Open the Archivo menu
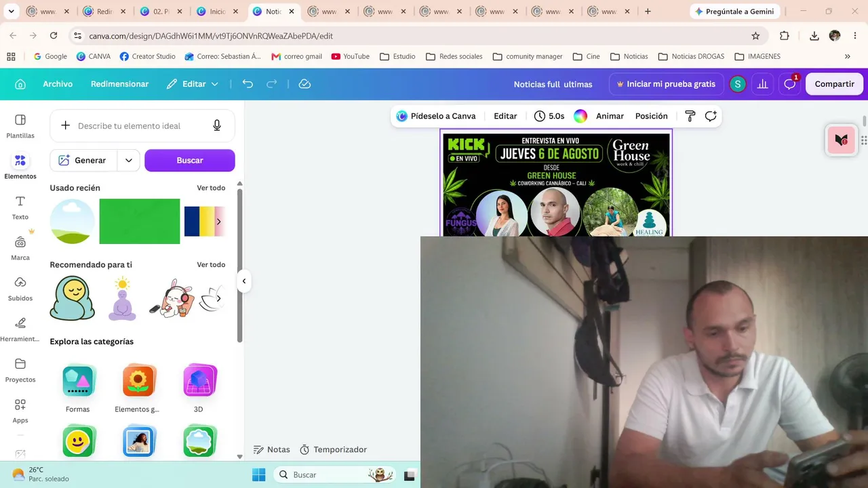 (x=58, y=84)
